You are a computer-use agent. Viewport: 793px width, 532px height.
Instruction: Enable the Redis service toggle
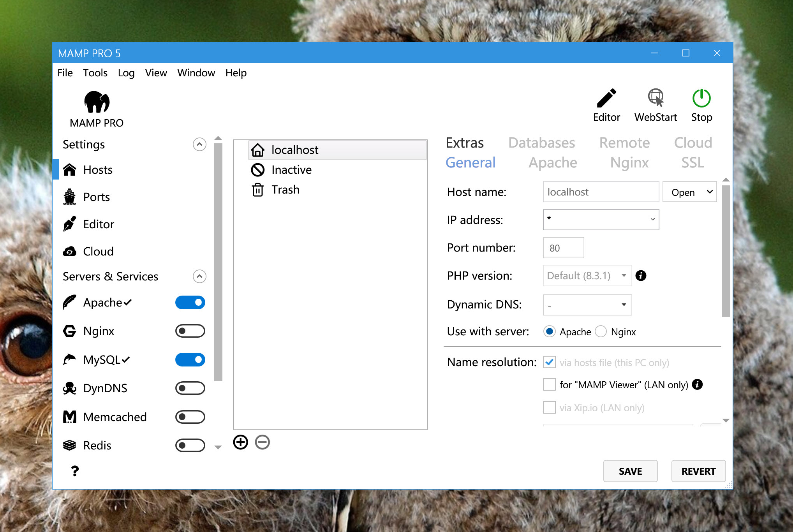click(190, 445)
